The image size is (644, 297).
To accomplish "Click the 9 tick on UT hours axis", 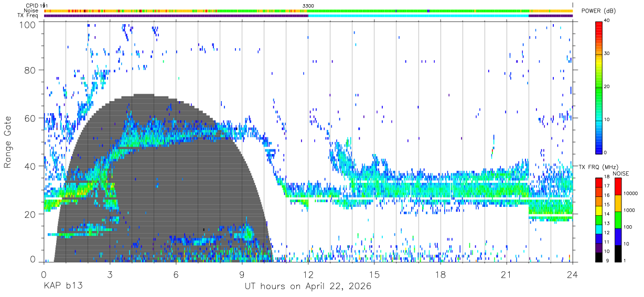I will coord(242,275).
